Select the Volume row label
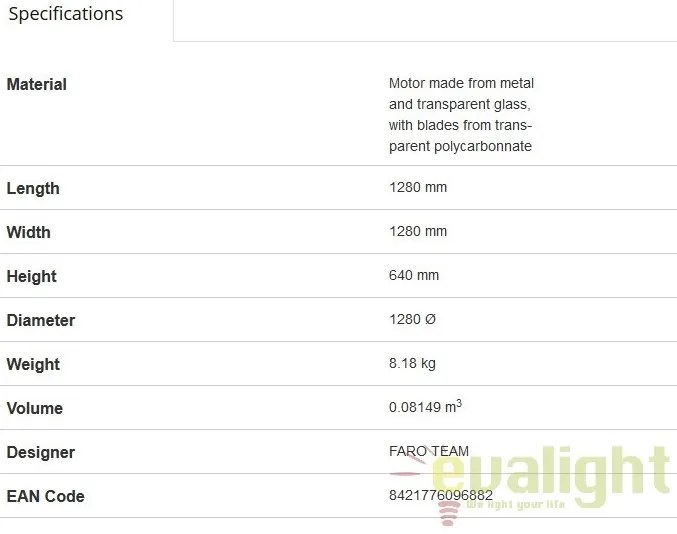 click(x=35, y=409)
